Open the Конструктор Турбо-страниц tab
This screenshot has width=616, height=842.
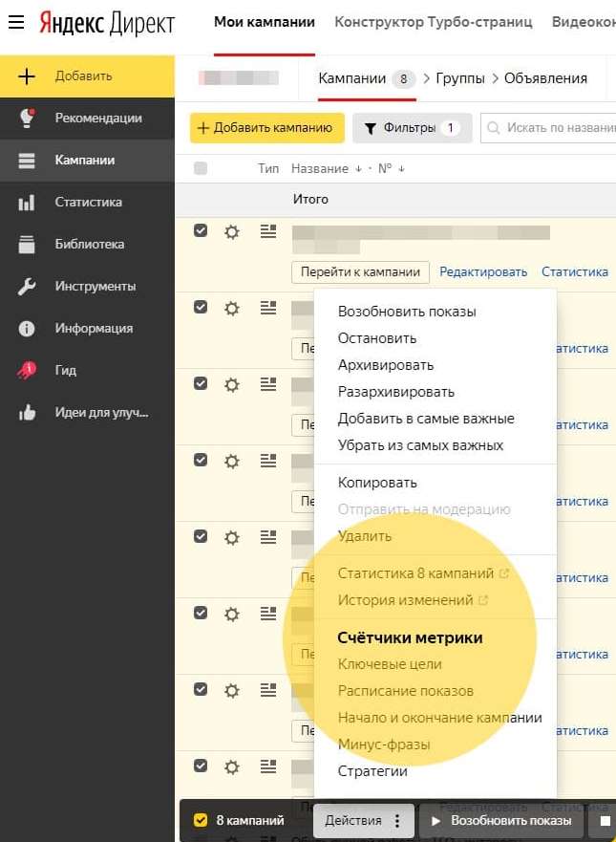pos(434,22)
